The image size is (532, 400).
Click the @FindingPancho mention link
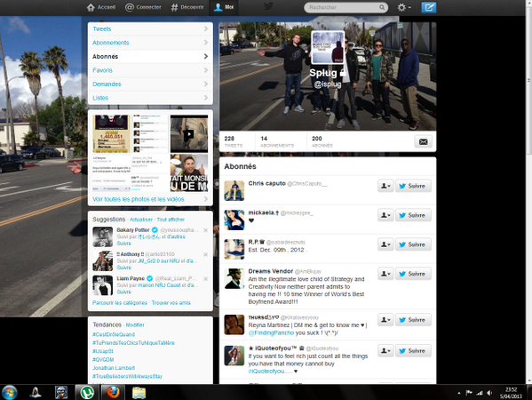click(x=271, y=332)
